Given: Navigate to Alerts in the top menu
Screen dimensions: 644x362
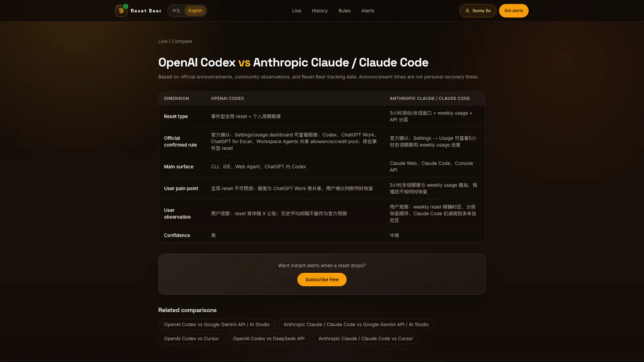Looking at the screenshot, I should [x=368, y=11].
